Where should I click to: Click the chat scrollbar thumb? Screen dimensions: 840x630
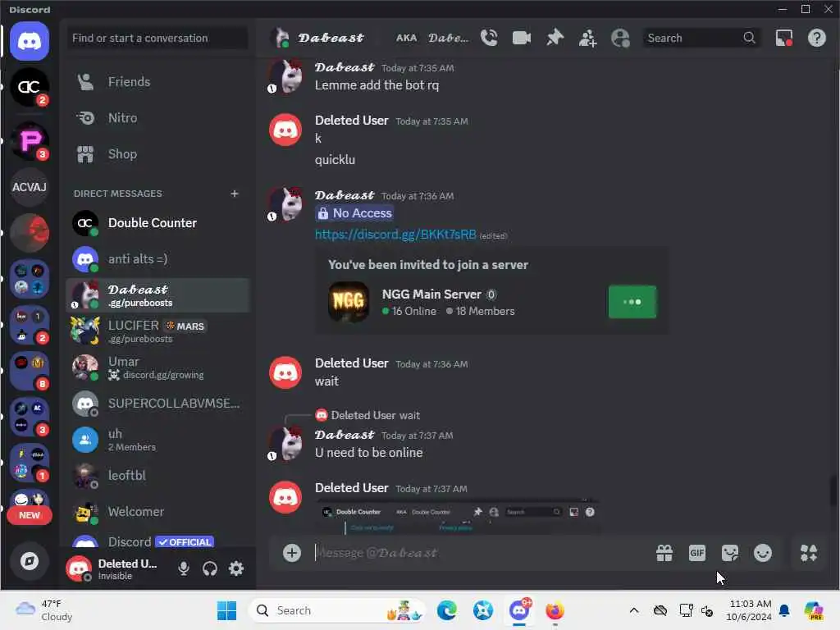pos(834,491)
